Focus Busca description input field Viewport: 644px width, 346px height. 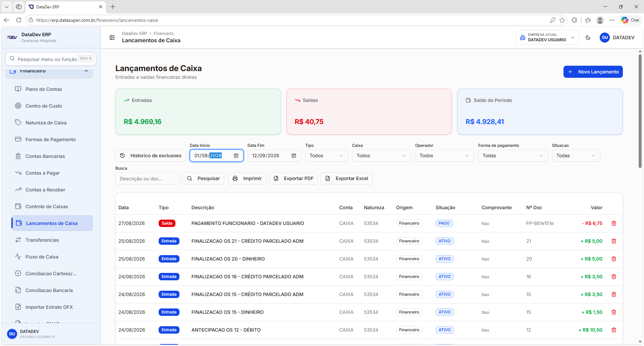[x=148, y=178]
